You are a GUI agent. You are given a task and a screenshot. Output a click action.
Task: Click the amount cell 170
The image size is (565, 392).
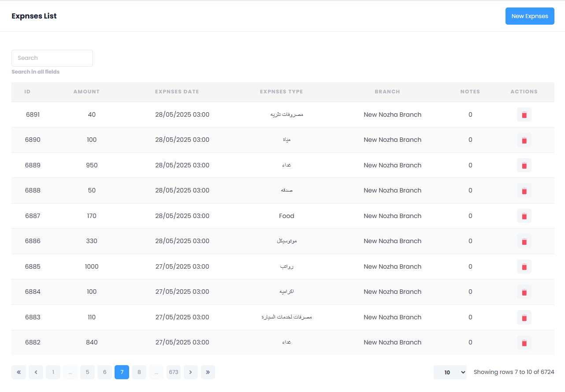(x=92, y=216)
